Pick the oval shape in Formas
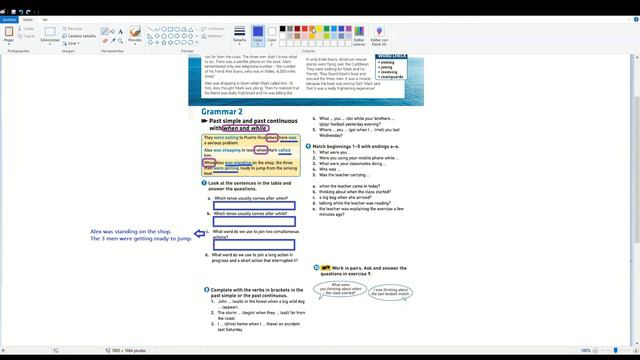640x360 pixels. click(x=164, y=29)
